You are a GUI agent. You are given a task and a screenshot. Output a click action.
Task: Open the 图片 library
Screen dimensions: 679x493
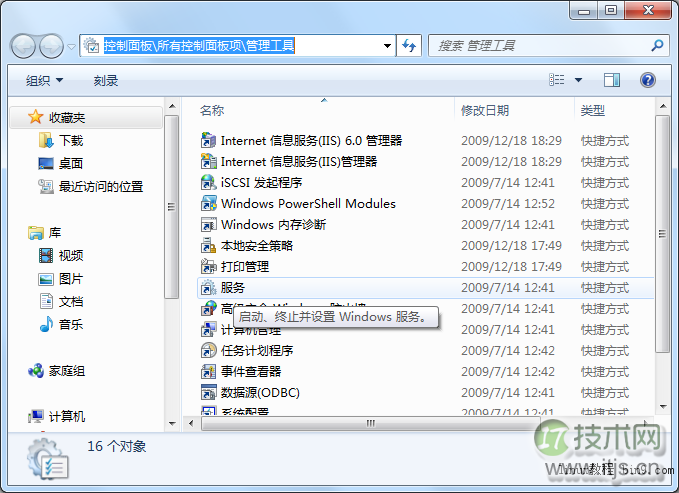[71, 279]
